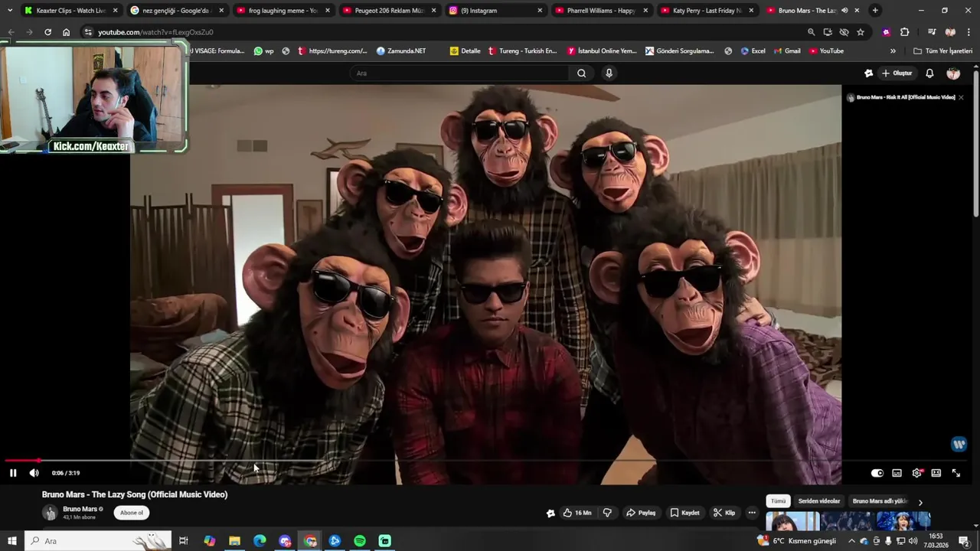The width and height of the screenshot is (980, 551).
Task: Create a clip with Klip button
Action: pos(724,513)
